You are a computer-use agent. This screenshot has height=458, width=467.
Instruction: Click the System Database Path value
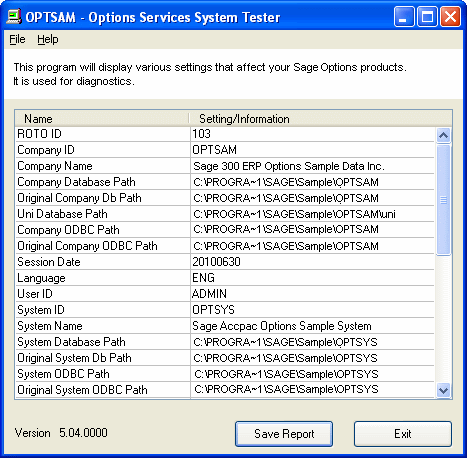[x=285, y=342]
